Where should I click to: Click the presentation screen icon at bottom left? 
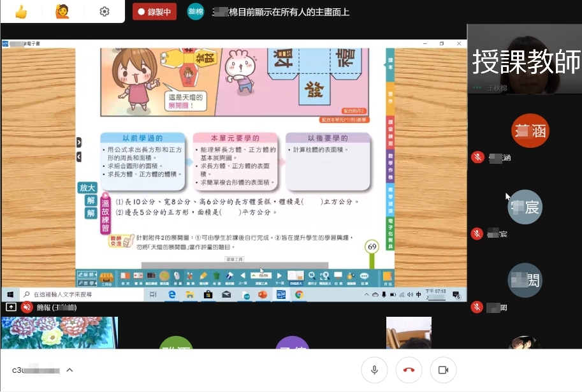pyautogui.click(x=11, y=307)
